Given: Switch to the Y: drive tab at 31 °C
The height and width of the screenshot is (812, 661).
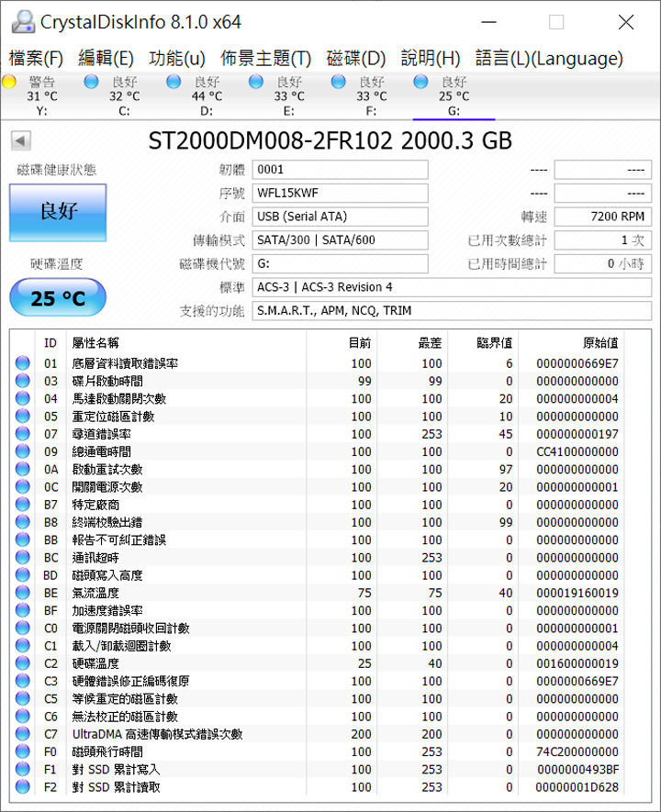Looking at the screenshot, I should (42, 95).
